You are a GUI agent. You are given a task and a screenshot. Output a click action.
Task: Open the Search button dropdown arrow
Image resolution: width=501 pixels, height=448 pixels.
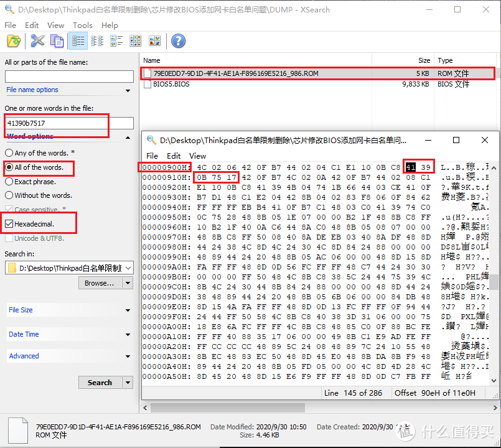point(128,383)
